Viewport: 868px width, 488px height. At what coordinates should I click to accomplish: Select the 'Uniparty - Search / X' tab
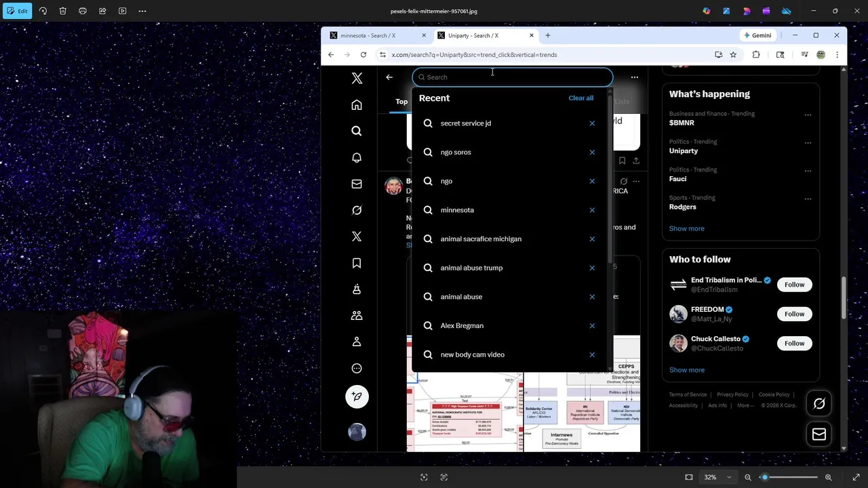(x=485, y=35)
